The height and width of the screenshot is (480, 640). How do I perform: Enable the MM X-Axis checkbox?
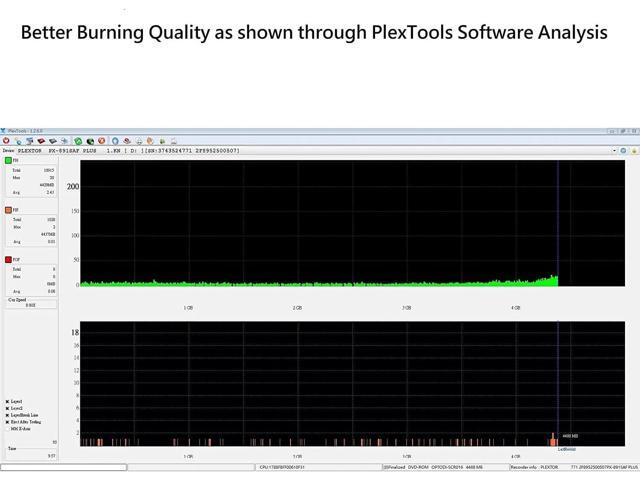click(7, 429)
